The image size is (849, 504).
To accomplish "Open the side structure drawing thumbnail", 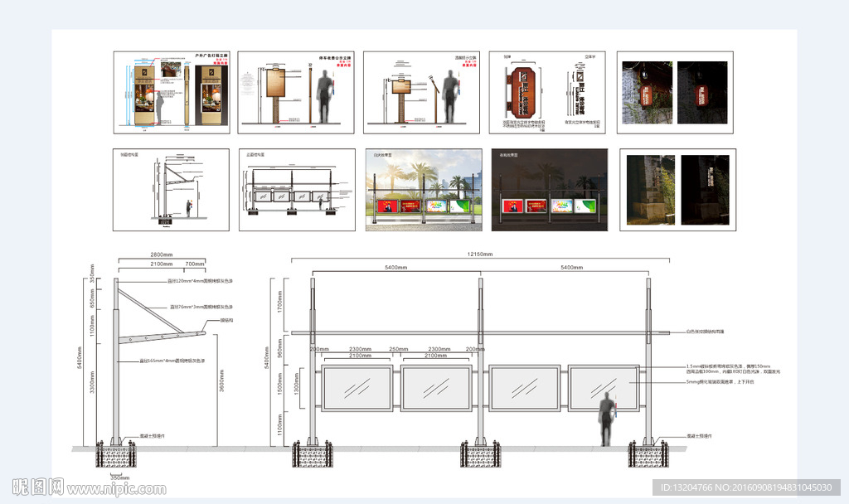I will [x=171, y=190].
